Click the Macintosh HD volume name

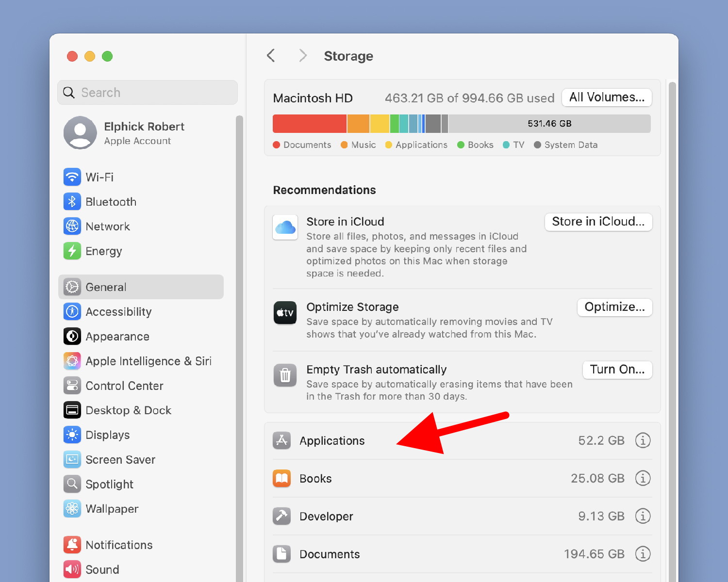(x=313, y=98)
